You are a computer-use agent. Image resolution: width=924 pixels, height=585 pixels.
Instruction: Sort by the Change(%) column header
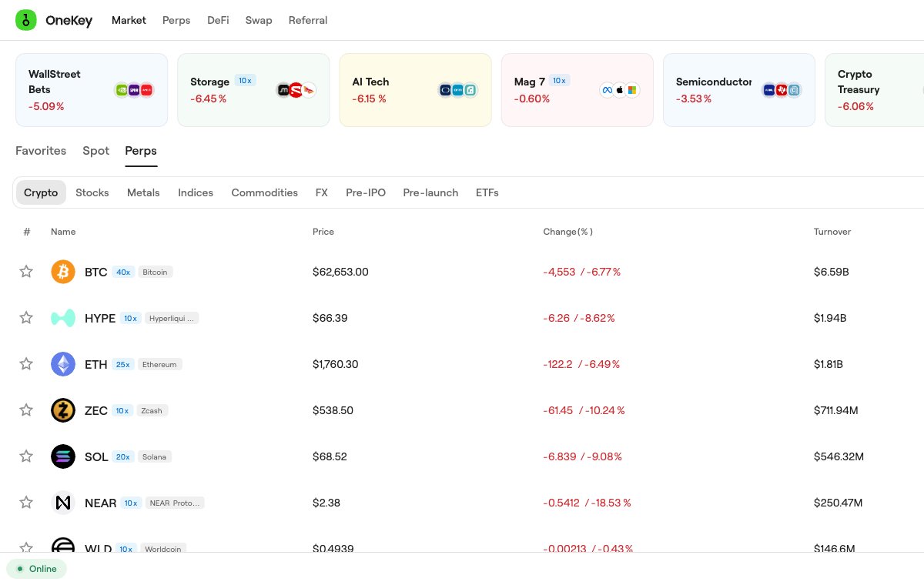coord(568,232)
